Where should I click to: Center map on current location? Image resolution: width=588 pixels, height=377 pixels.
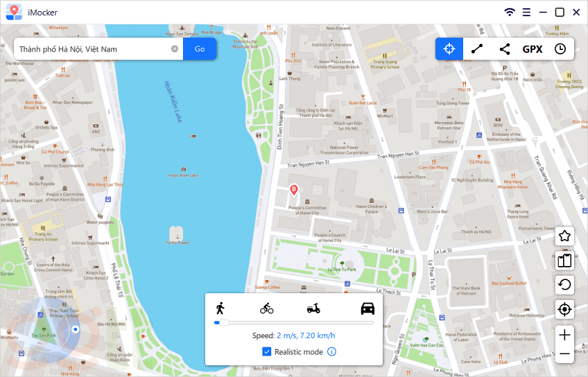[564, 309]
